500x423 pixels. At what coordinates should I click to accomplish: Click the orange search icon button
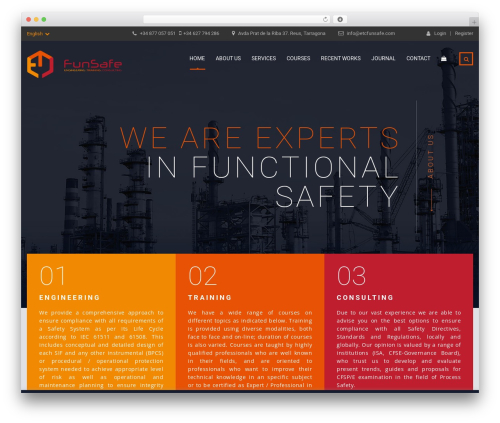[x=466, y=59]
